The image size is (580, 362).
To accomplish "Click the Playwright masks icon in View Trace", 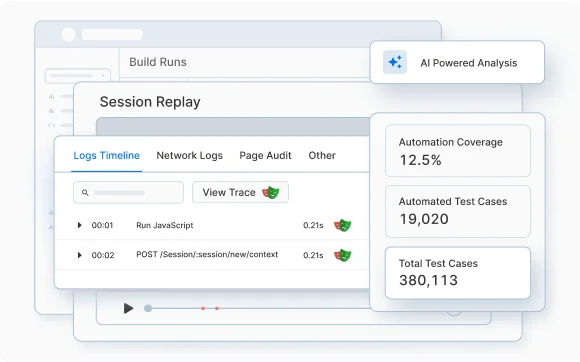I will (x=271, y=192).
